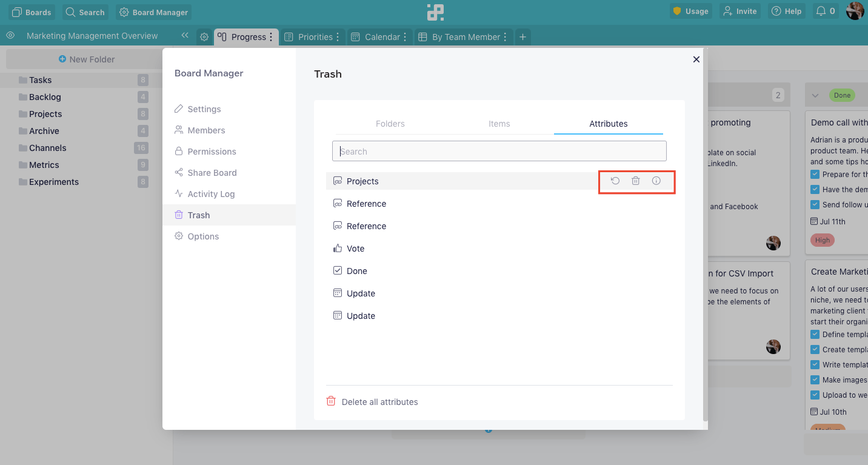Create a New Folder in the sidebar
Screen dimensions: 868x465
click(x=87, y=59)
